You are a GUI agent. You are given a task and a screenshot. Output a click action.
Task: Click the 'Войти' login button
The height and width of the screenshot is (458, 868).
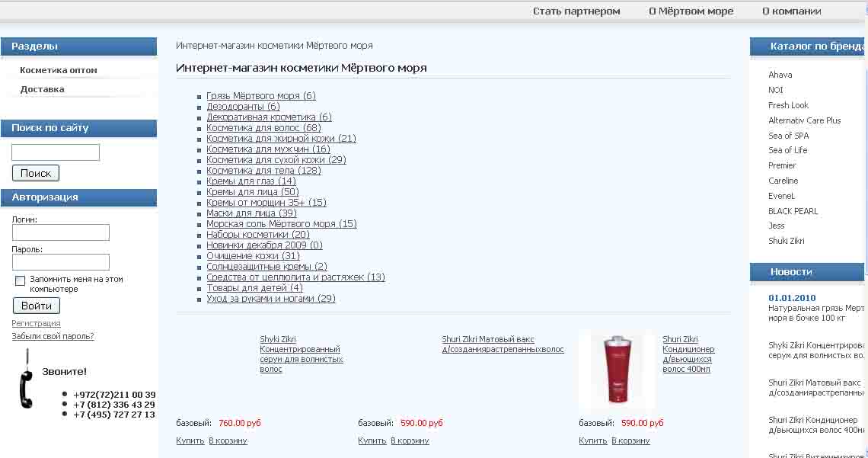coord(36,306)
